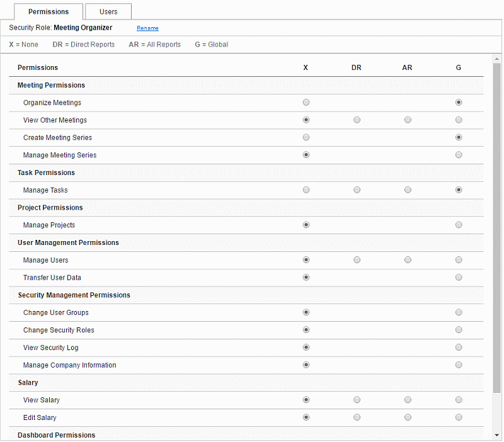The image size is (504, 442).
Task: Set View Other Meetings to Global
Action: tap(459, 120)
